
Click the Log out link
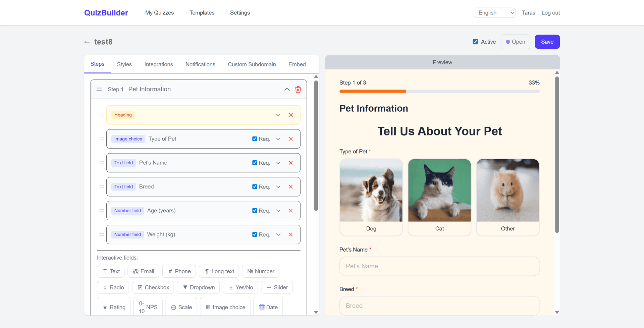550,12
